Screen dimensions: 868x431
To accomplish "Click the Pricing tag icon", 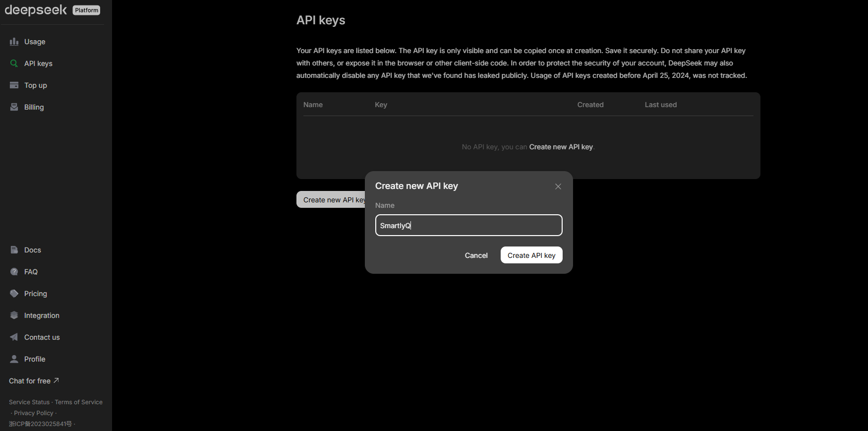I will (x=14, y=294).
